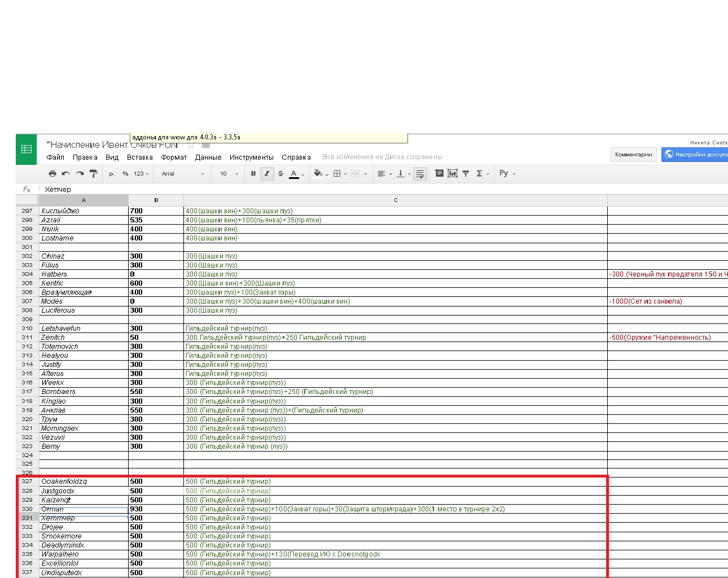Toggle bold formatting
728x578 pixels.
click(253, 174)
